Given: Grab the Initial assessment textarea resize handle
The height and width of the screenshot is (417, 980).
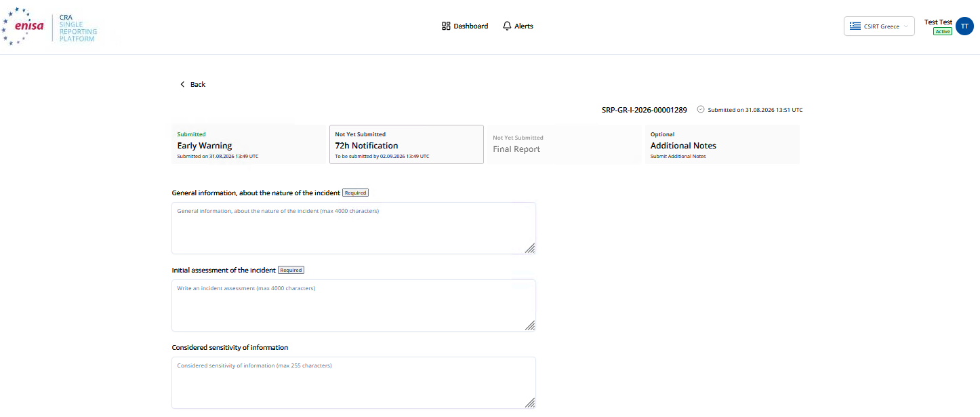Looking at the screenshot, I should [530, 325].
